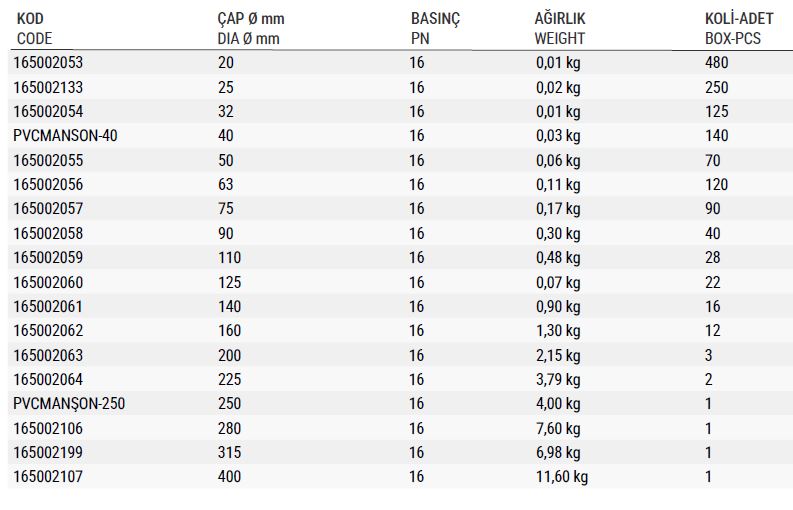Select product code 165002133

[48, 88]
